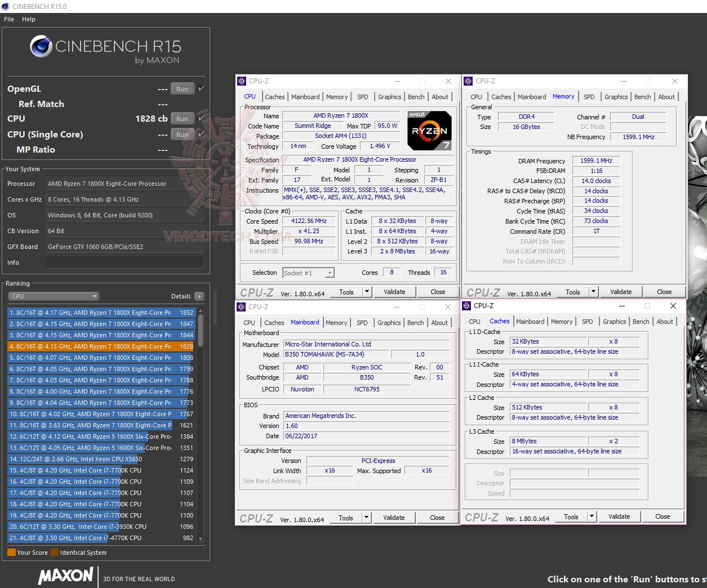Run the CPU benchmark
The height and width of the screenshot is (588, 707).
click(x=182, y=119)
